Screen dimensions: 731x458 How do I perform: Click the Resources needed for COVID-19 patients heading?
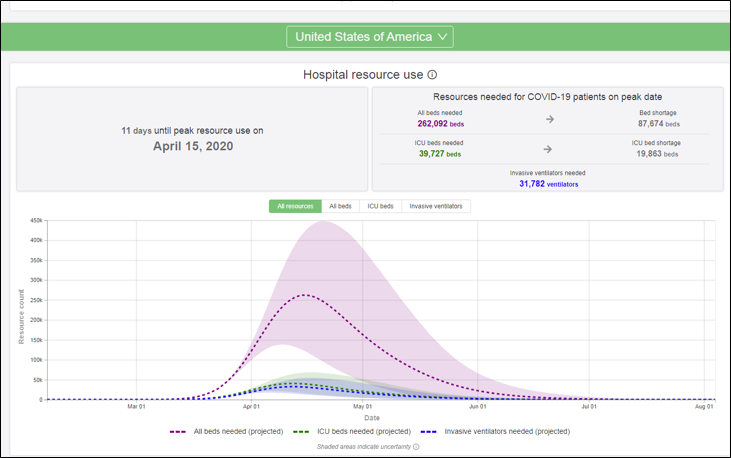(547, 97)
